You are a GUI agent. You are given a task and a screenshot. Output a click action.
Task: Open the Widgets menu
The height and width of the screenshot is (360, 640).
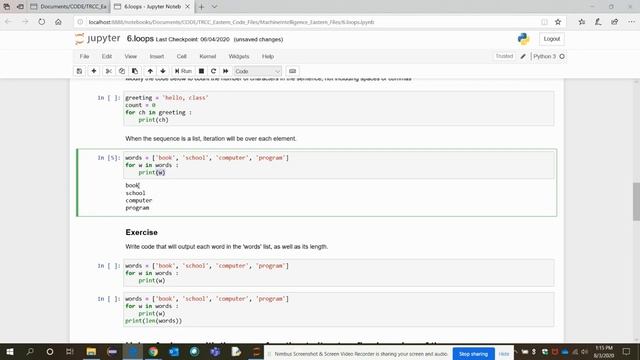point(239,56)
